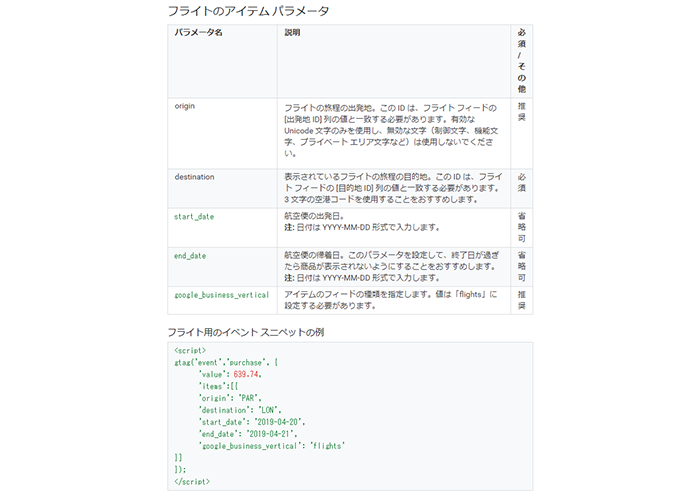This screenshot has width=700, height=497.
Task: Click the start_date parameter name
Action: (x=194, y=217)
